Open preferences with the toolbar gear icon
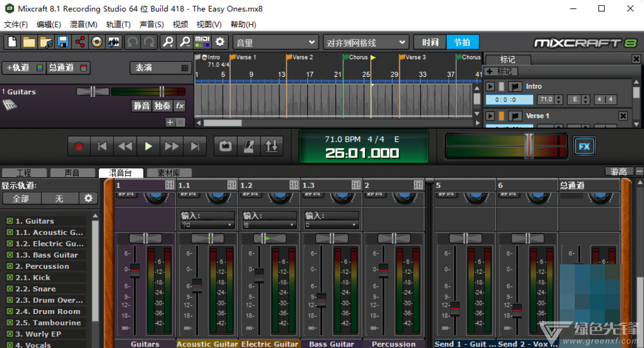This screenshot has width=644, height=348. (x=219, y=42)
